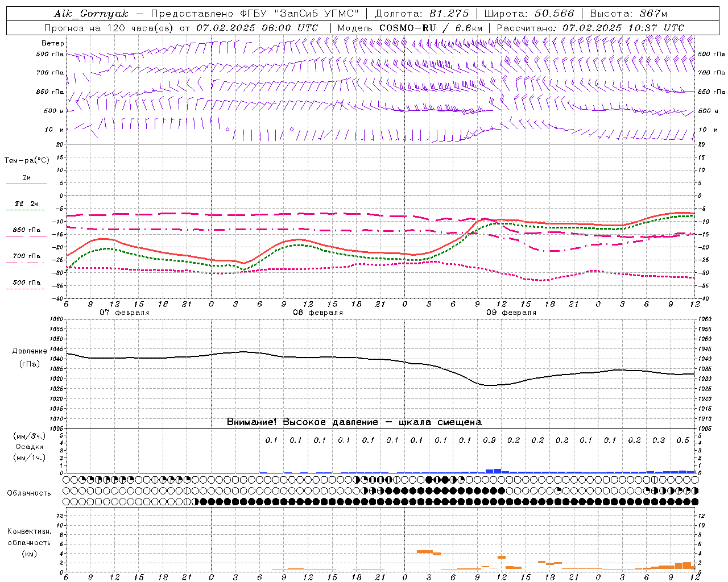Viewport: 728px width, 582px height.
Task: Click the 0.9 precipitation value
Action: coord(489,440)
